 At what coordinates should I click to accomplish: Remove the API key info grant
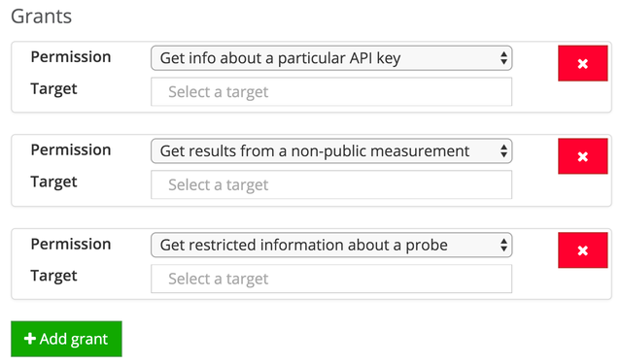pos(583,63)
